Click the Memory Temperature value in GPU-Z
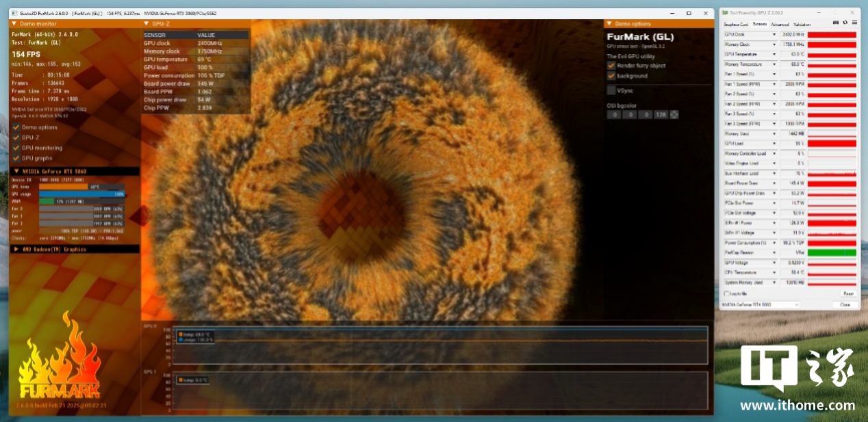Viewport: 868px width, 422px height. click(793, 64)
